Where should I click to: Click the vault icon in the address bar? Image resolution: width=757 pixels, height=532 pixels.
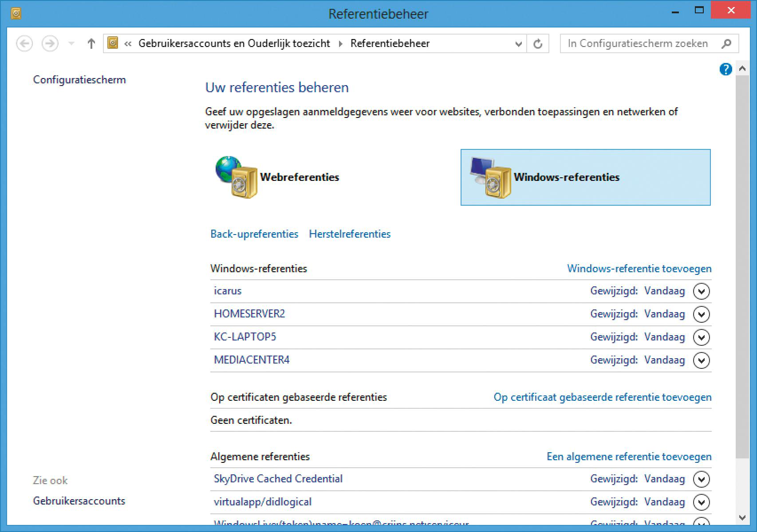(113, 43)
